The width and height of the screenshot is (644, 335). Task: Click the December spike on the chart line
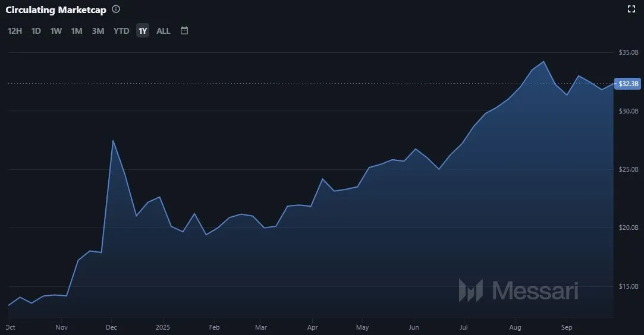pos(113,141)
